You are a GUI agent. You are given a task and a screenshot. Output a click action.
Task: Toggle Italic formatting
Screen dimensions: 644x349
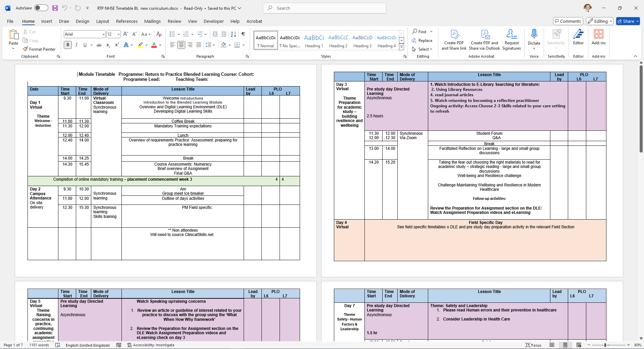[x=77, y=45]
